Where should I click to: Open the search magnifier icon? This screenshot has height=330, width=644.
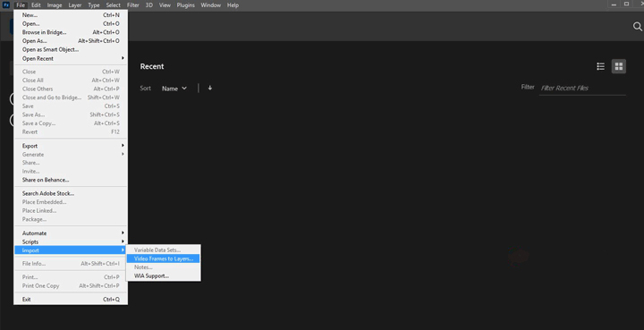tap(637, 27)
